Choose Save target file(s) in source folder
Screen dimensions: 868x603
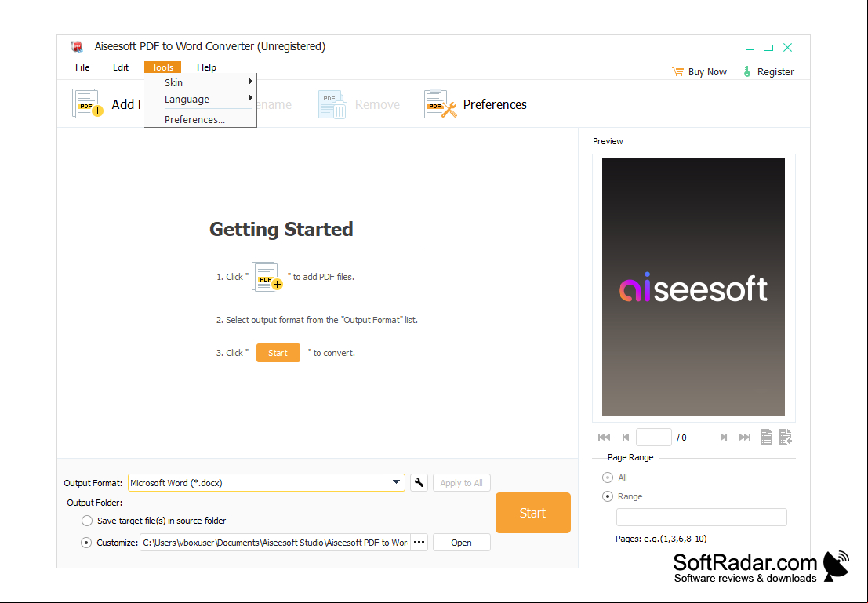(x=87, y=521)
